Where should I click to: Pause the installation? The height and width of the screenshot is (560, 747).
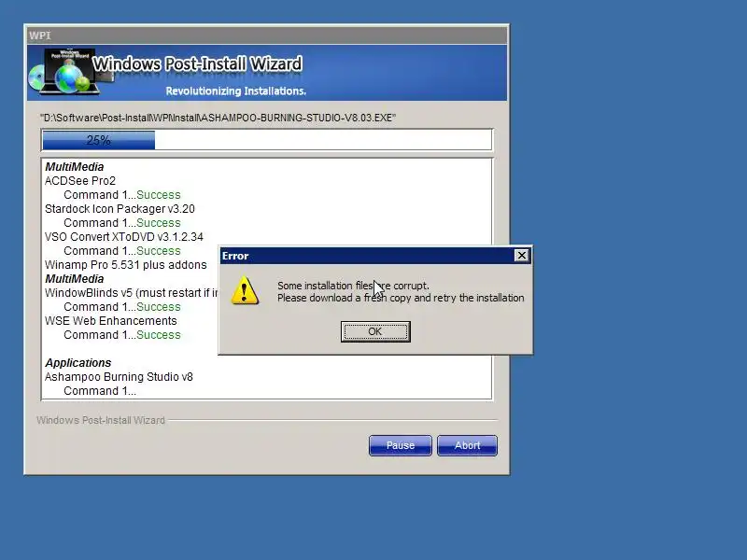401,445
